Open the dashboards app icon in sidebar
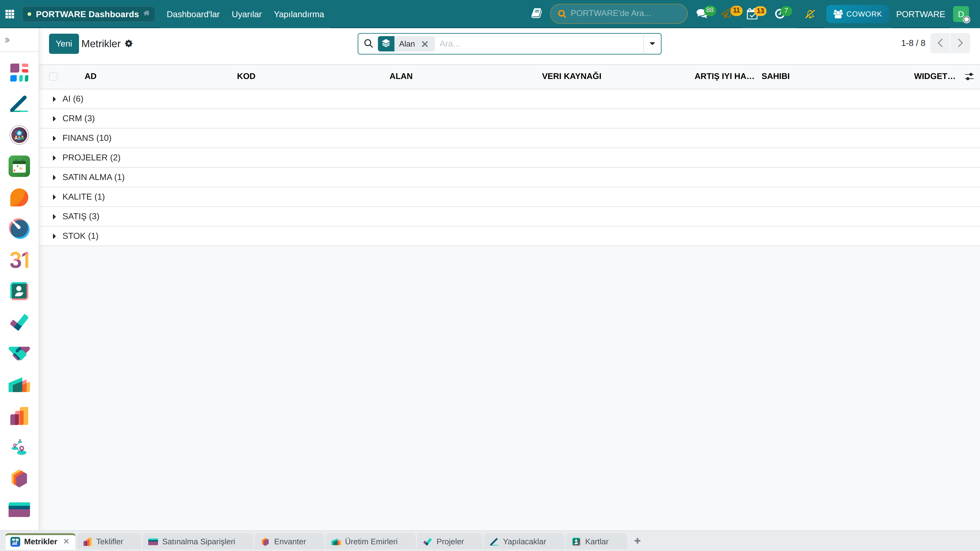Screen dimensions: 980x551 (19, 73)
